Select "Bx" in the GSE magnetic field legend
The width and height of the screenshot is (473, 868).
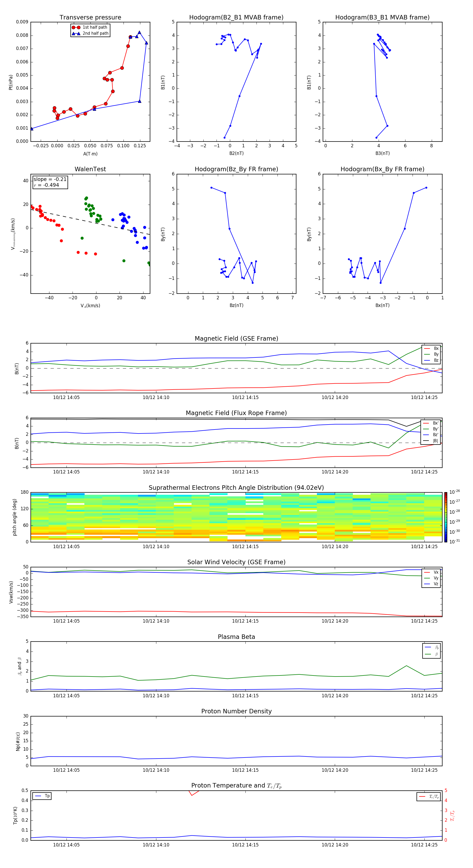point(431,349)
